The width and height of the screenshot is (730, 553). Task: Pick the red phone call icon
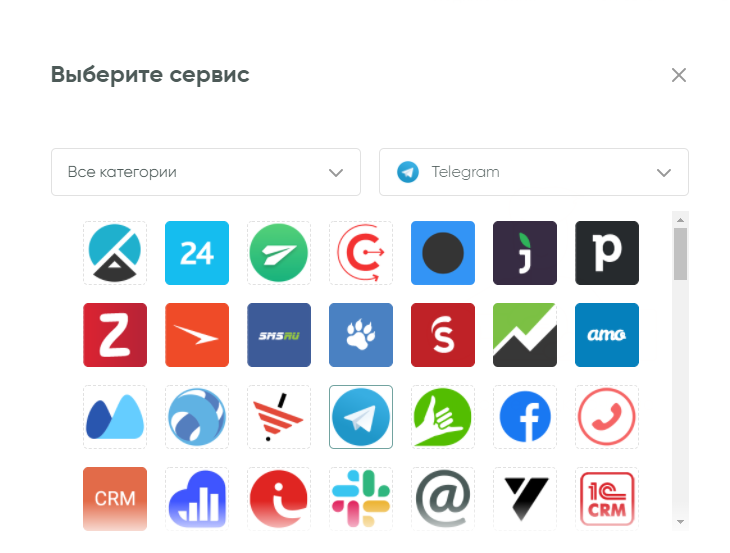[607, 417]
